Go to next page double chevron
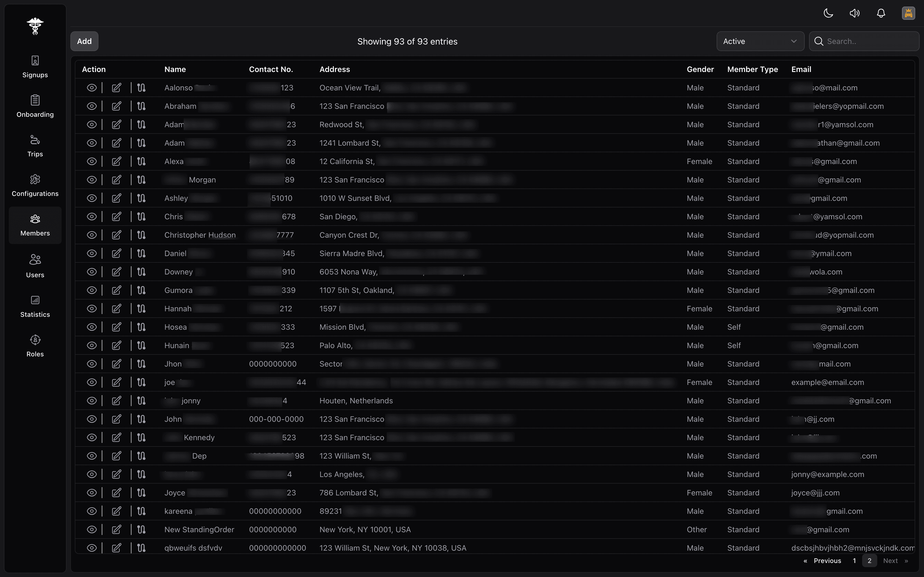The image size is (924, 577). pos(906,561)
